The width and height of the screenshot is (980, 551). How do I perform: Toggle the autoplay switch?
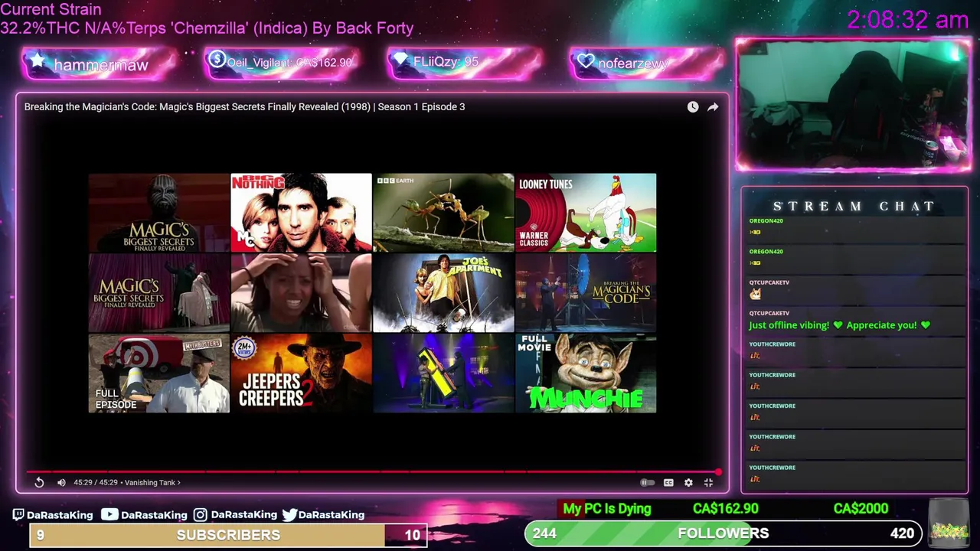click(647, 482)
